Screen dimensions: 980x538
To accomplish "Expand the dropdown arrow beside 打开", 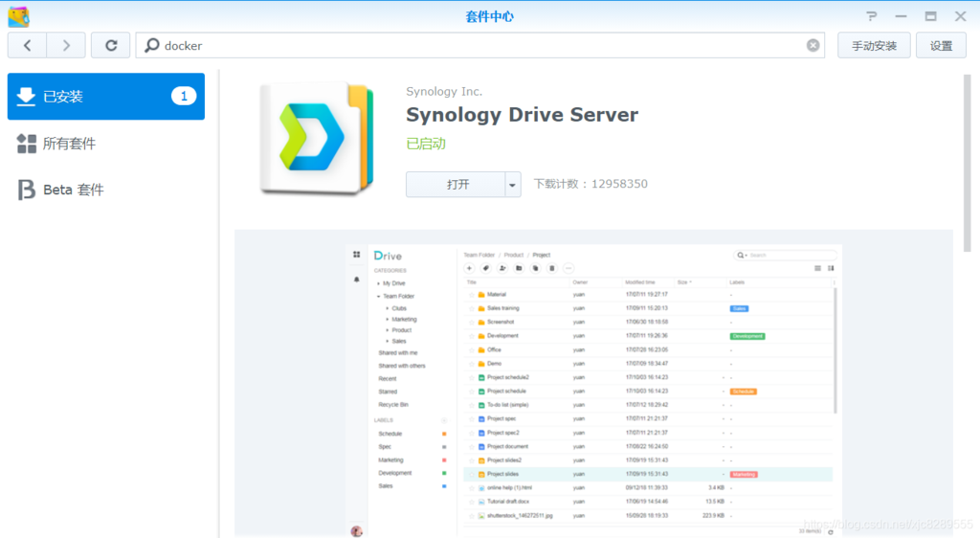I will 513,185.
